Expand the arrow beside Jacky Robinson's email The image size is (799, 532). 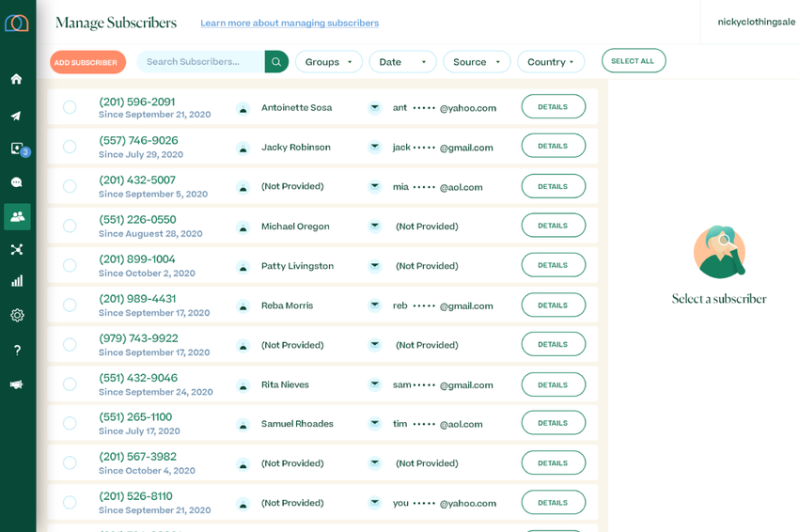pos(374,147)
